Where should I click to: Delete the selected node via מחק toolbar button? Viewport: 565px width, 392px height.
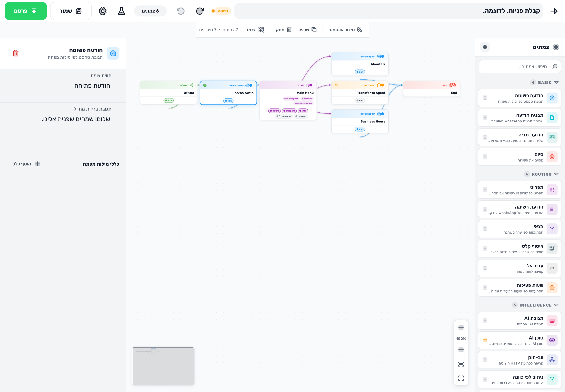coord(283,30)
